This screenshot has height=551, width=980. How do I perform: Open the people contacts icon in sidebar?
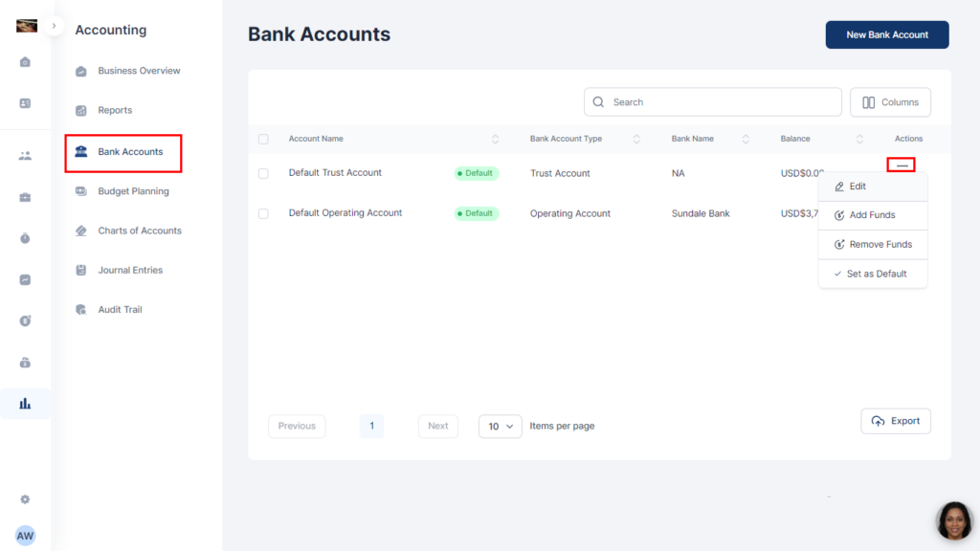[25, 155]
